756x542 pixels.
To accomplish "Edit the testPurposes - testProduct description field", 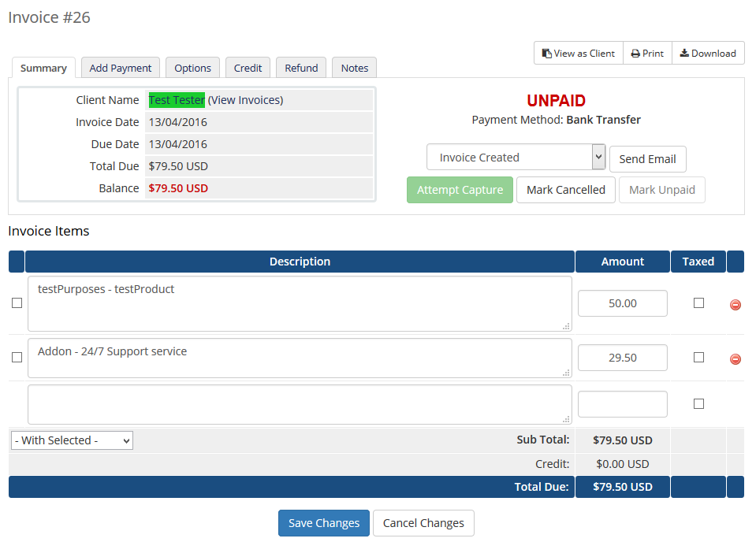I will click(x=300, y=303).
